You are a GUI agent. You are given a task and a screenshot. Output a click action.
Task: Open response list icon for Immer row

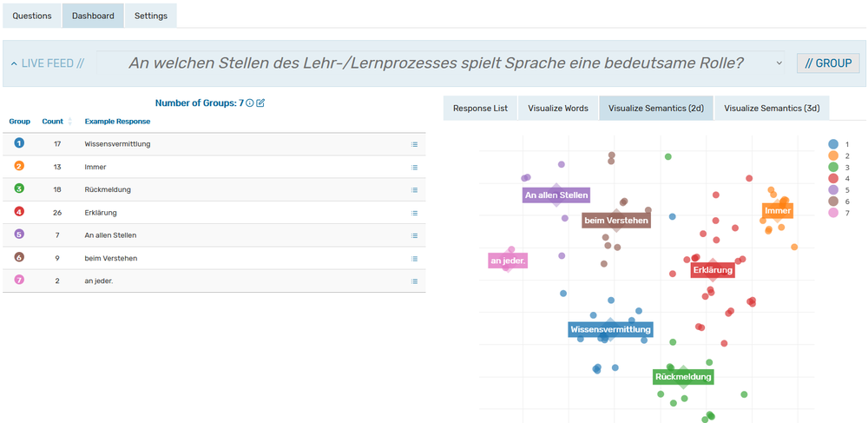point(415,167)
